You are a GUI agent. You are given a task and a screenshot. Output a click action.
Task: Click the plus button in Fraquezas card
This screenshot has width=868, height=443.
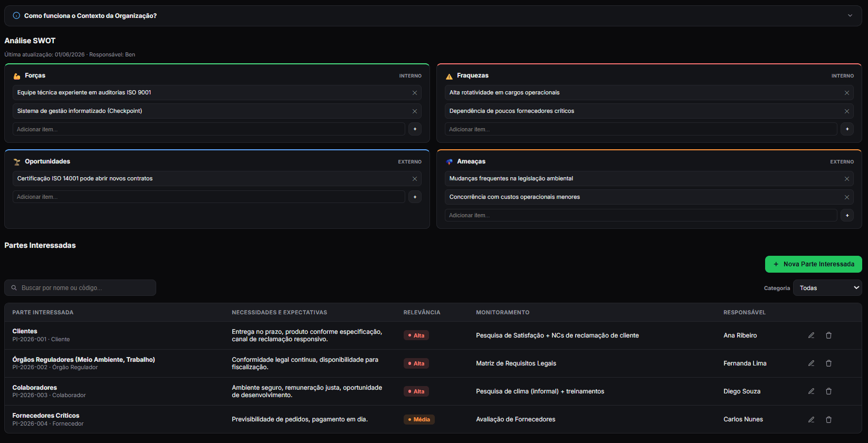tap(847, 129)
